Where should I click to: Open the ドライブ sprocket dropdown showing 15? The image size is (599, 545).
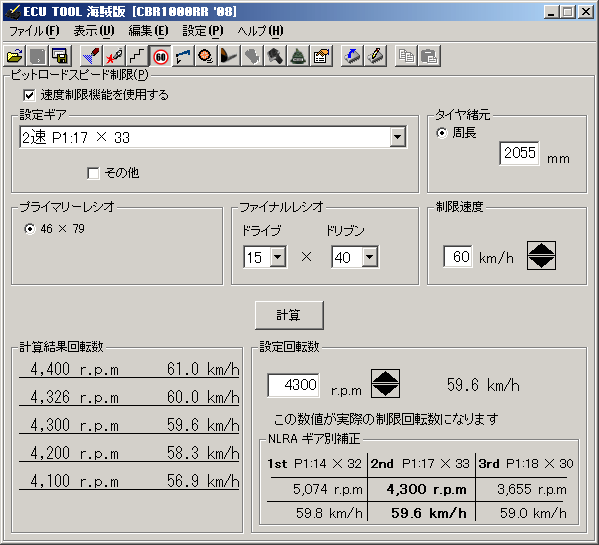[x=278, y=257]
